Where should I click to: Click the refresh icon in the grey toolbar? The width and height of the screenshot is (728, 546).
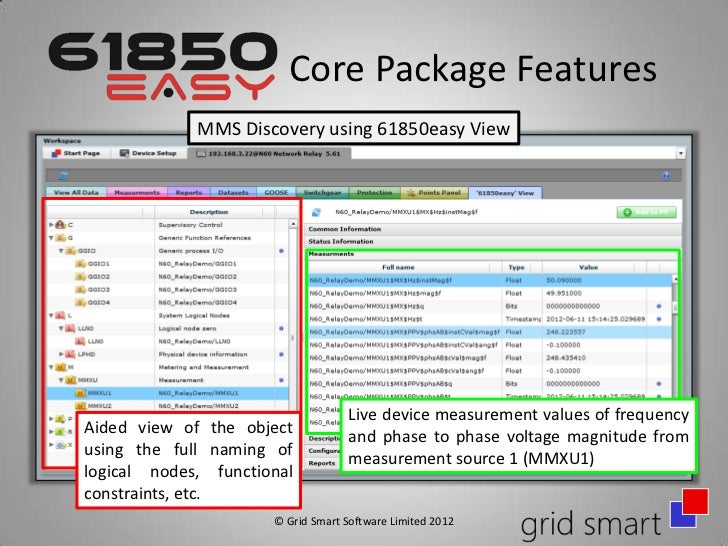click(63, 176)
